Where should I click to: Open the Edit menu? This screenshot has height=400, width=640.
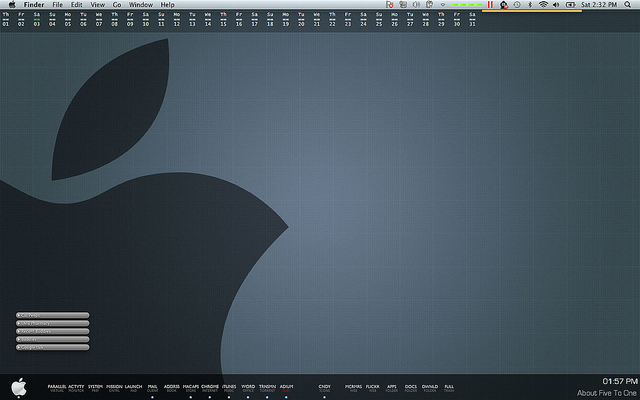click(x=76, y=4)
